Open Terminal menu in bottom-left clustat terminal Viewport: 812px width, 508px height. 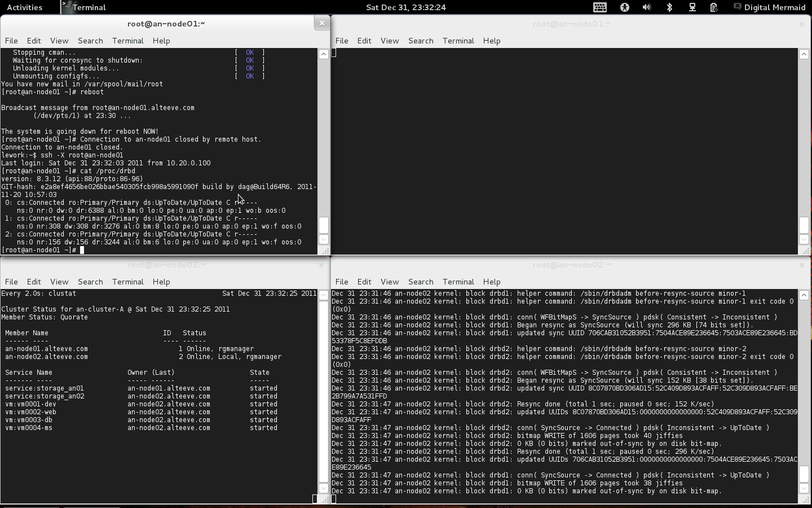128,282
